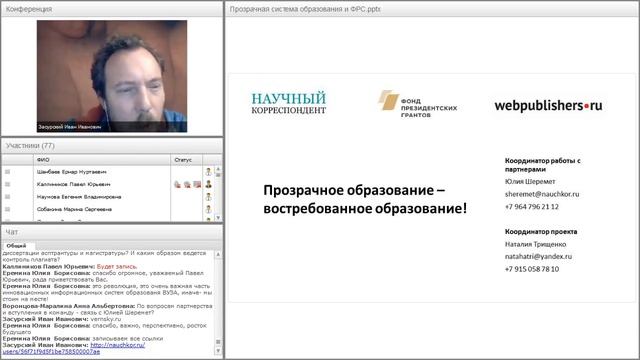Click the red 'Будет запись' chat message

click(117, 267)
